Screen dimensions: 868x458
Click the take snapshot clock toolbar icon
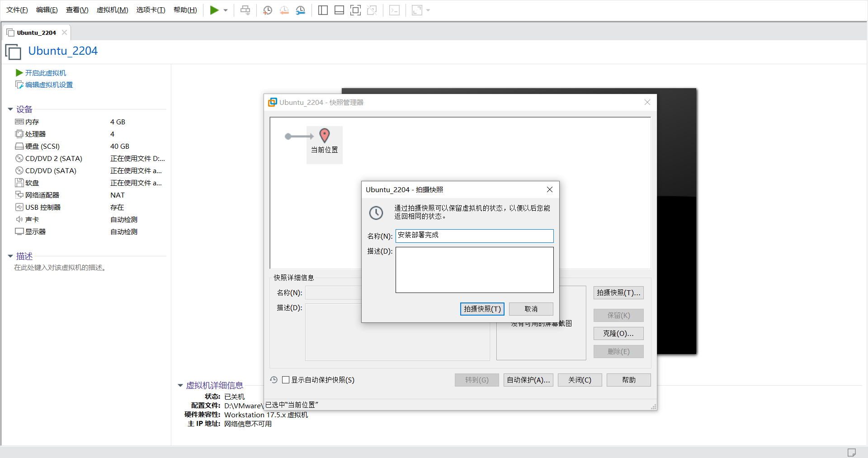click(268, 10)
